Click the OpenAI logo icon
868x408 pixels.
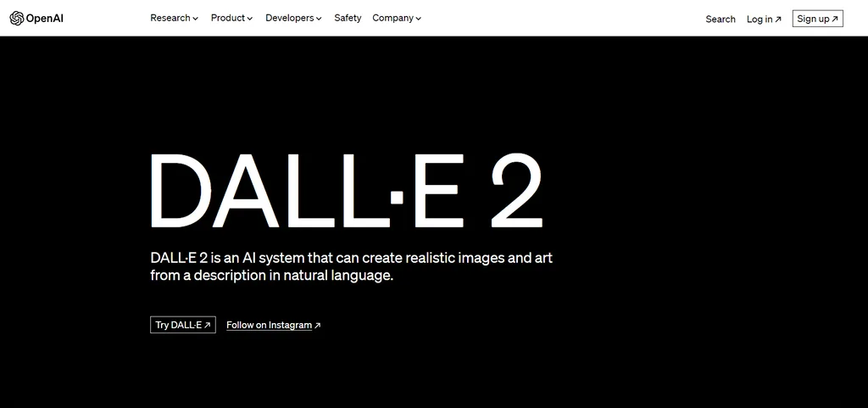coord(17,19)
